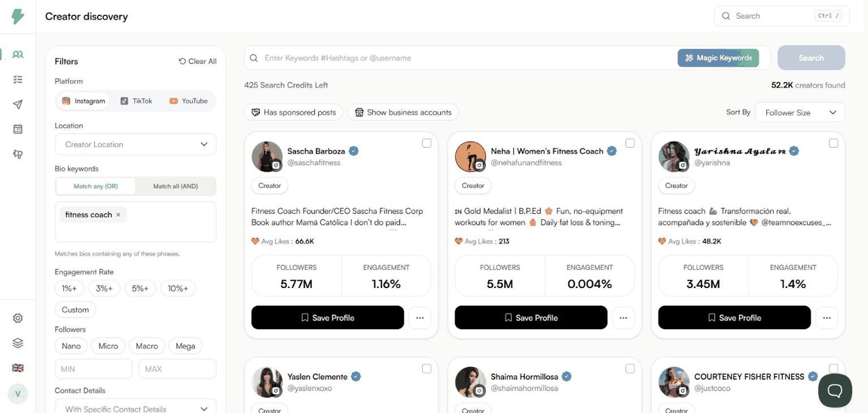Viewport: 868px width, 413px height.
Task: Click Sascha Barboza profile picture
Action: click(x=267, y=157)
